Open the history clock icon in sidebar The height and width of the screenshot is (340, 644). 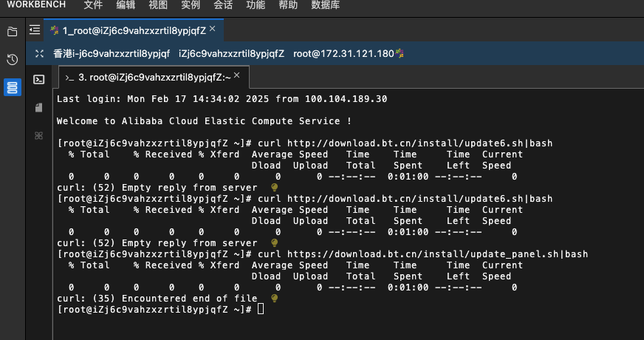13,60
